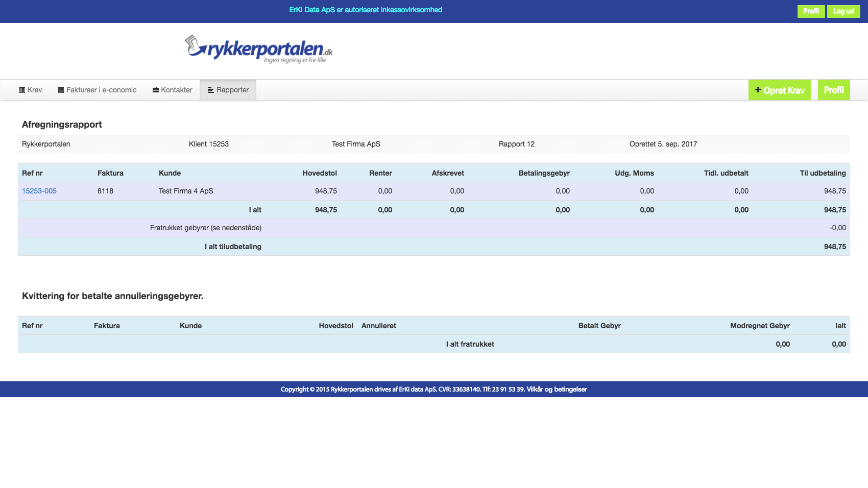Click the report list icon on the Rapporter tab
Viewport: 868px width, 488px height.
pos(210,89)
